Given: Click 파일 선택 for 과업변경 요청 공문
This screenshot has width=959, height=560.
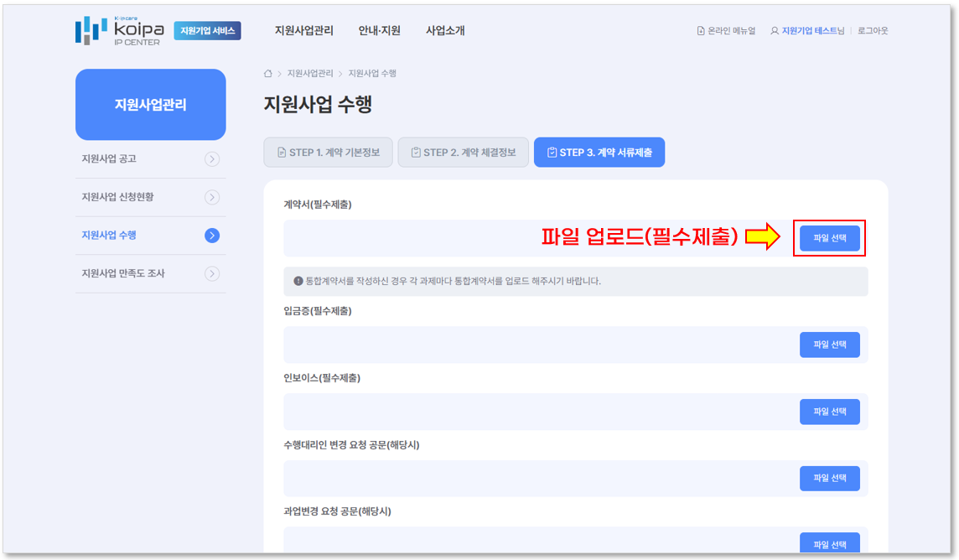Looking at the screenshot, I should point(829,543).
